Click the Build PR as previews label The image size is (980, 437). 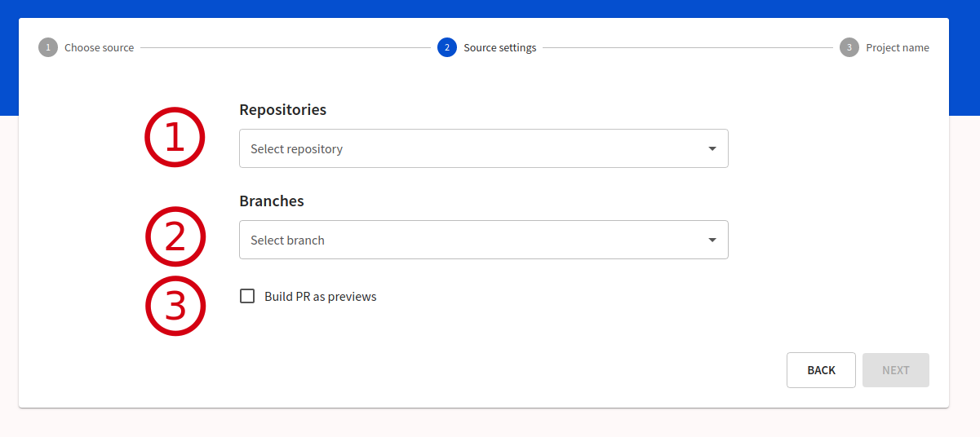tap(321, 296)
